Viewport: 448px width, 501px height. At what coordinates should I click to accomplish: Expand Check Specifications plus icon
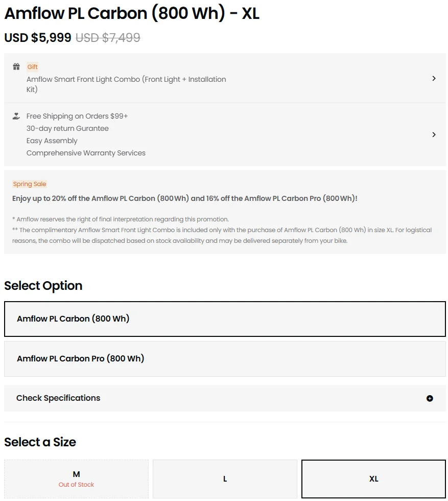pos(430,398)
